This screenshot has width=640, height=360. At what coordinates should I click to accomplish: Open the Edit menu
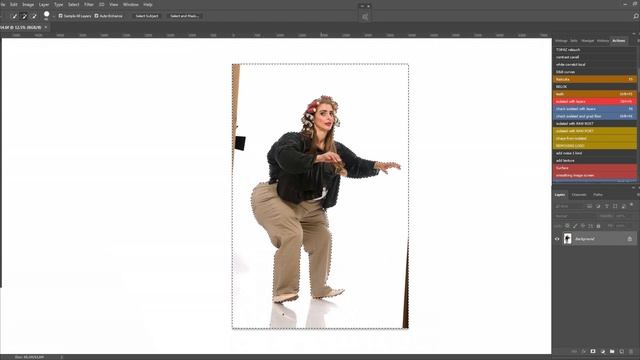pyautogui.click(x=13, y=4)
